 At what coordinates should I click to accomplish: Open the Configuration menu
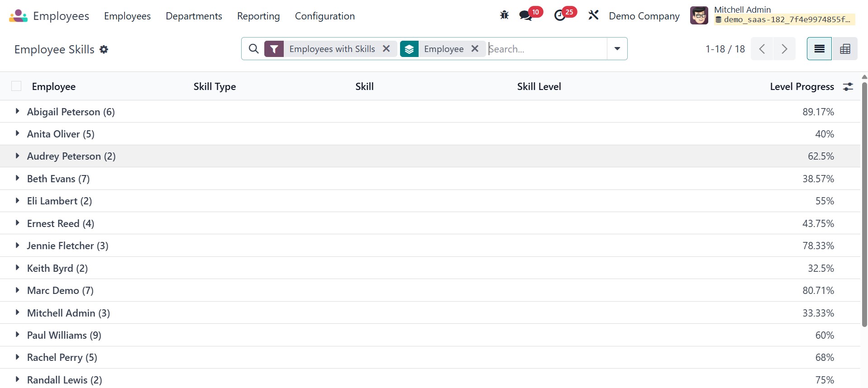324,16
